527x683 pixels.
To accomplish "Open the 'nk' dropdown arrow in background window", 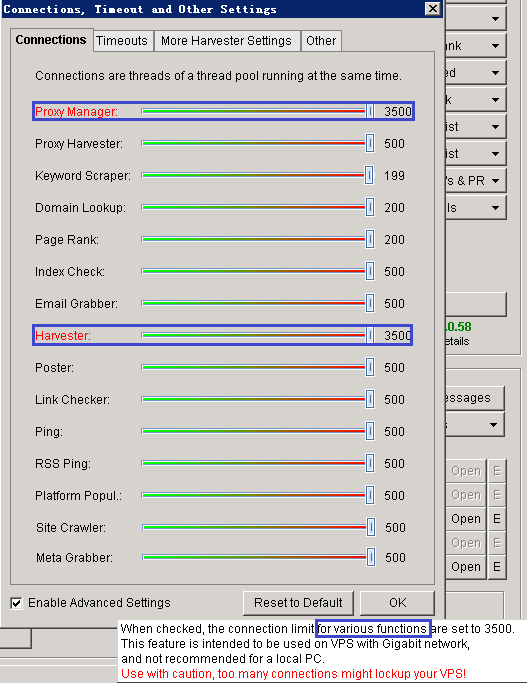I will (x=495, y=46).
